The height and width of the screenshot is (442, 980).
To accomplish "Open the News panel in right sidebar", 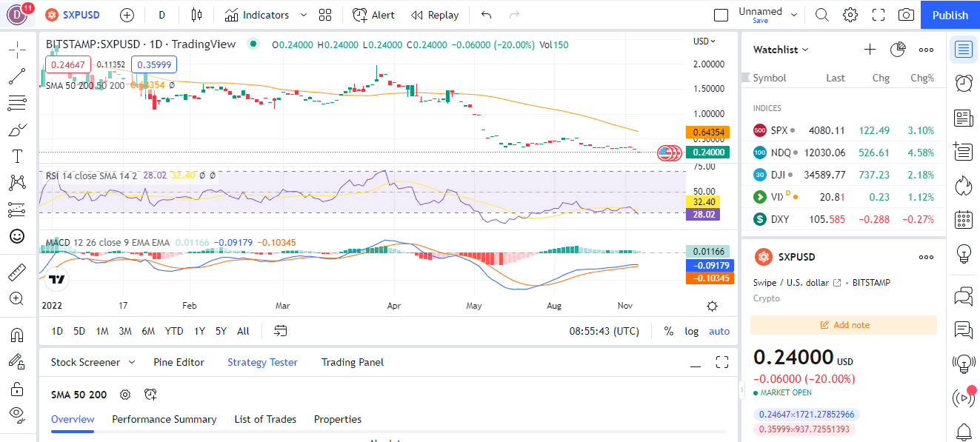I will click(x=964, y=118).
